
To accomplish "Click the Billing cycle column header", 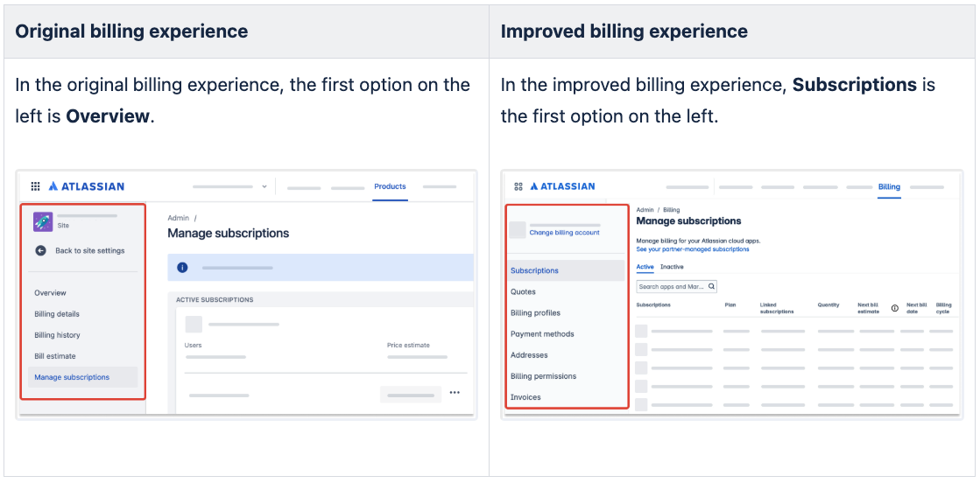I will [943, 308].
